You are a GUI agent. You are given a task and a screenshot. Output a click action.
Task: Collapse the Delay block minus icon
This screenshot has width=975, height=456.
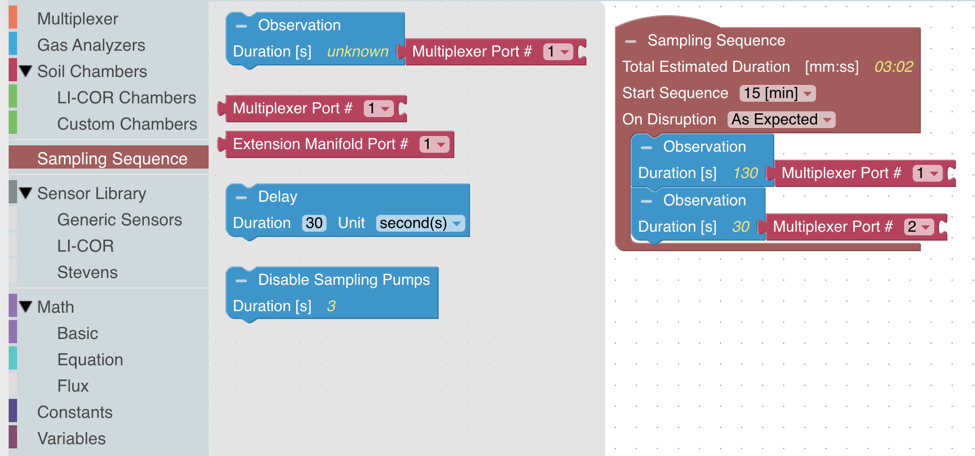coord(242,197)
